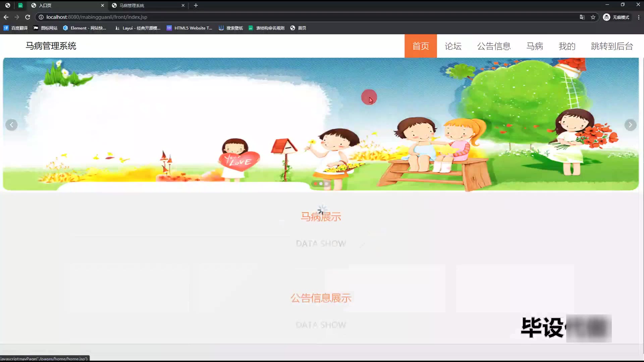This screenshot has width=644, height=362.
Task: Open the 百度翻译 bookmark
Action: click(x=16, y=28)
